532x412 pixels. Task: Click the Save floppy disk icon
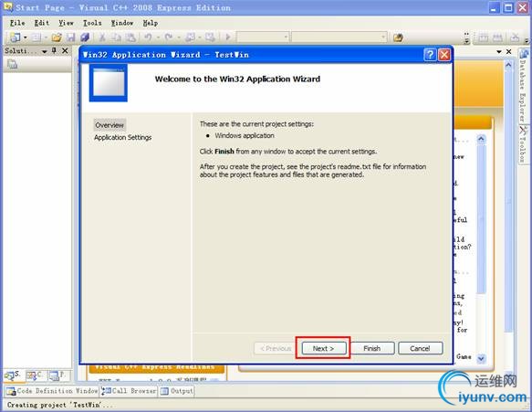pyautogui.click(x=70, y=37)
